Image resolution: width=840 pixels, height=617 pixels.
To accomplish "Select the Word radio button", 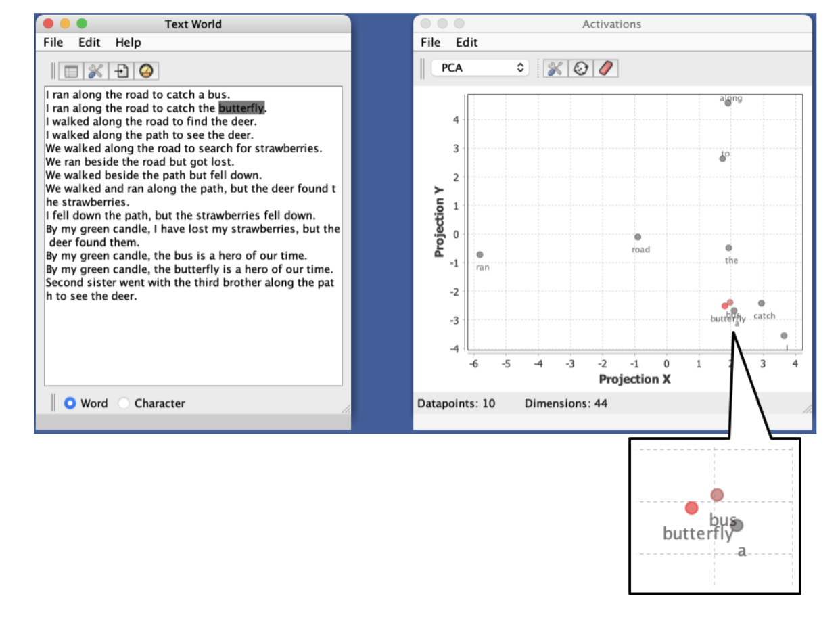I will tap(70, 403).
